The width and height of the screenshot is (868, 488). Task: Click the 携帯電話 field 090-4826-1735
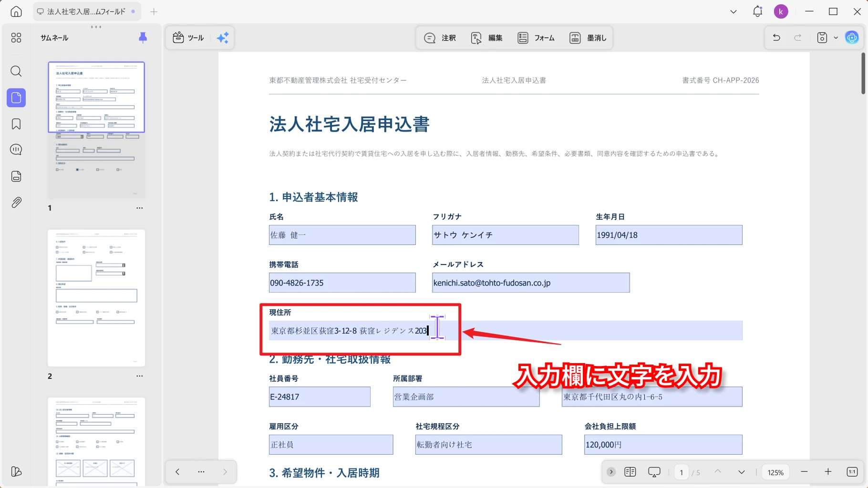tap(342, 283)
